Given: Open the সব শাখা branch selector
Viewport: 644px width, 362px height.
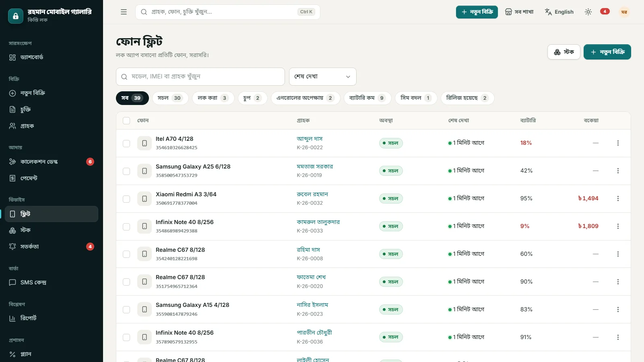Looking at the screenshot, I should coord(519,12).
